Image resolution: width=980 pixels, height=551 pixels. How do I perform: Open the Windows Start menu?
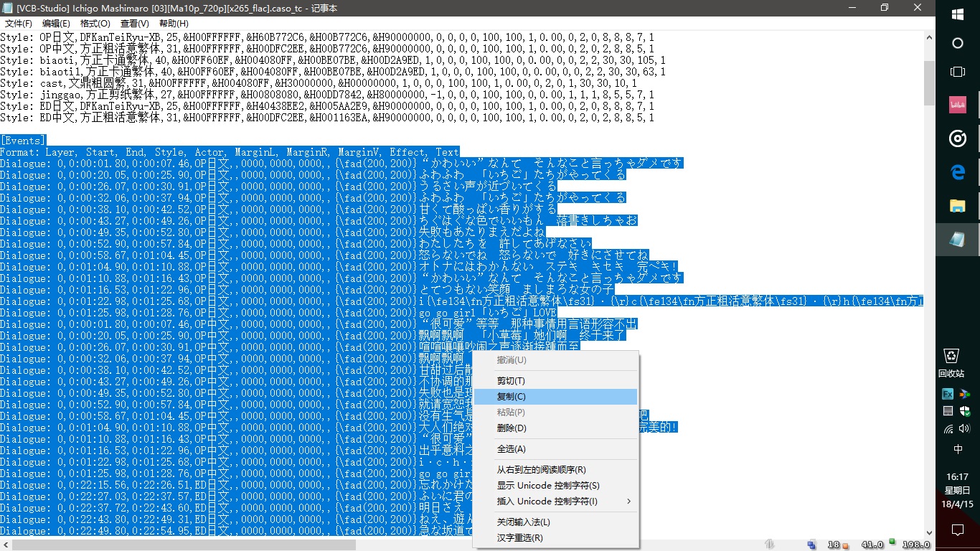[957, 14]
